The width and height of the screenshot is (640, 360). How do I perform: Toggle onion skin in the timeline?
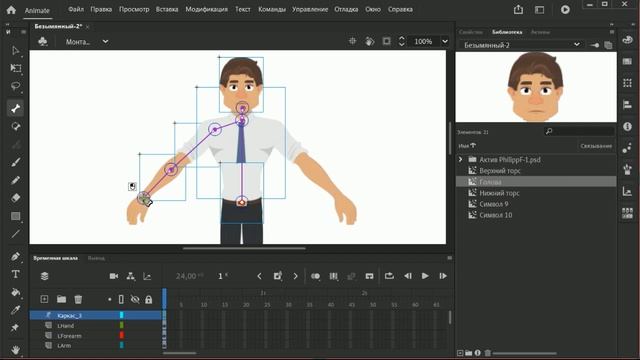tap(316, 276)
